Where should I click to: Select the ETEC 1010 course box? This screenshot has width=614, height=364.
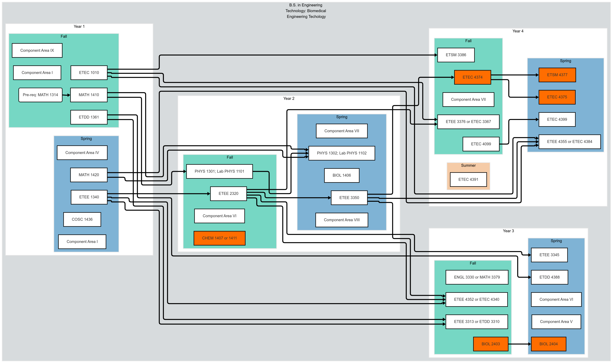coord(89,73)
